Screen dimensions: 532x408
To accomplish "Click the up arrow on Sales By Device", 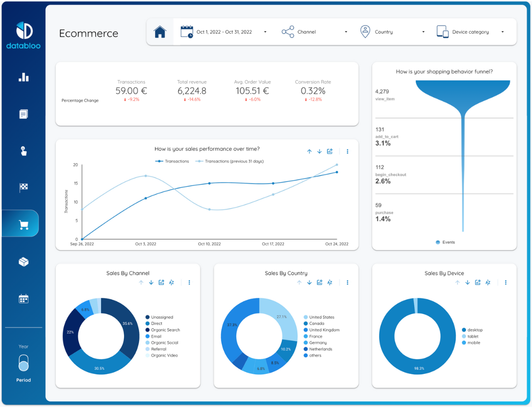I will coord(457,282).
